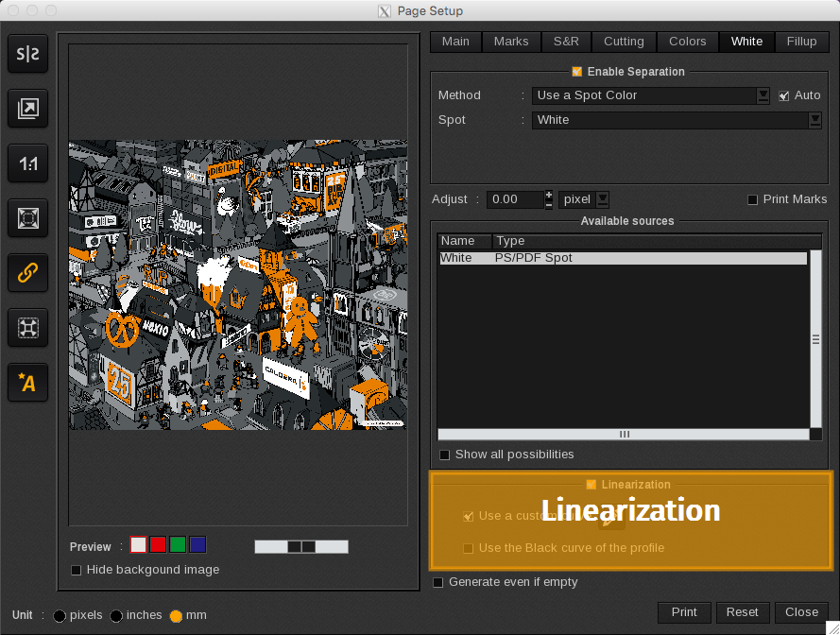Switch to the Cutting tab
This screenshot has height=635, width=840.
tap(624, 42)
